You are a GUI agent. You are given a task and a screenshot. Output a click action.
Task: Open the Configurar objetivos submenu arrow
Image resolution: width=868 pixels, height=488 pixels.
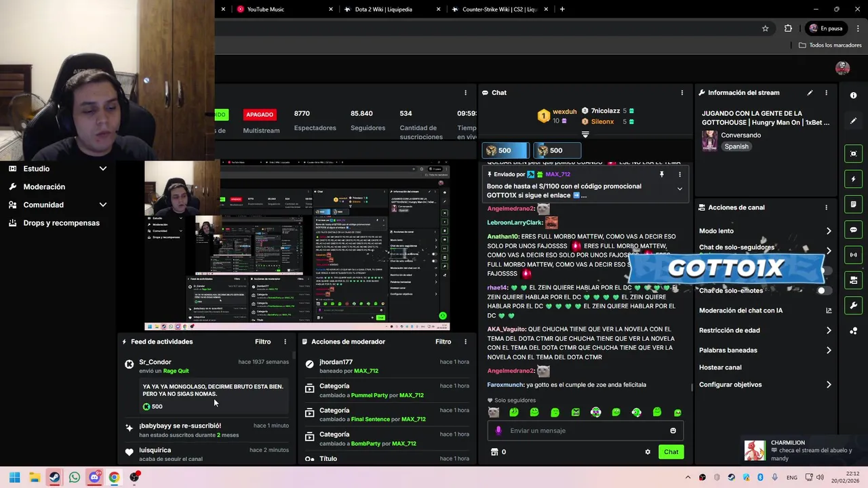(x=829, y=385)
